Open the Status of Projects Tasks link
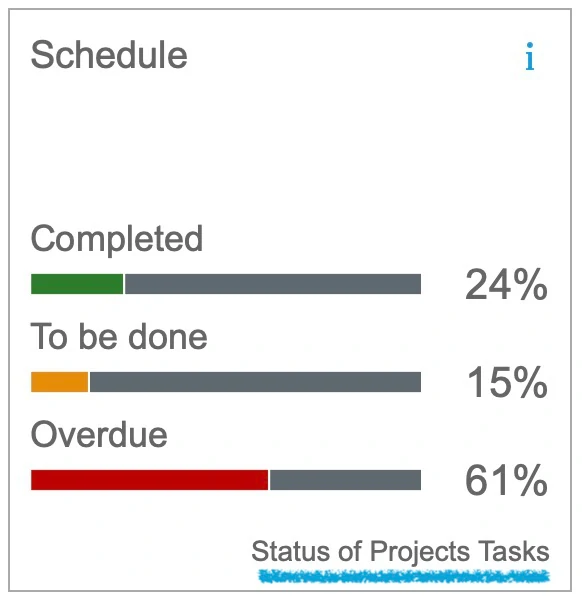 (400, 551)
